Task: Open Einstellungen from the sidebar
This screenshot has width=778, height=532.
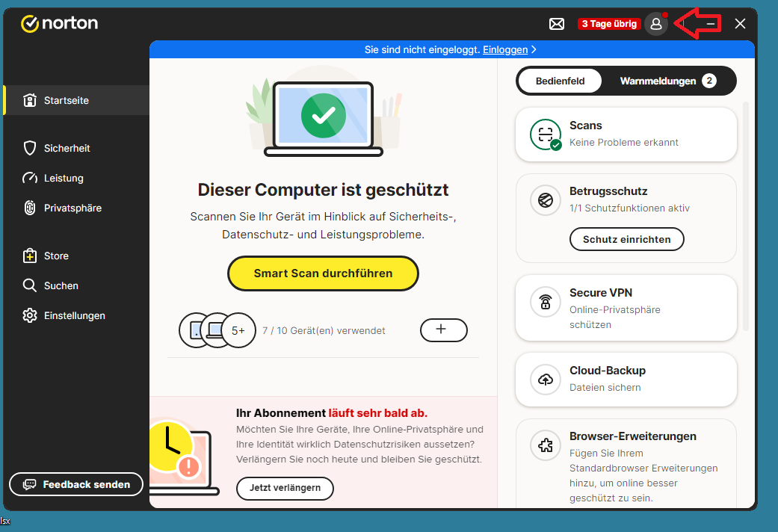Action: [74, 316]
